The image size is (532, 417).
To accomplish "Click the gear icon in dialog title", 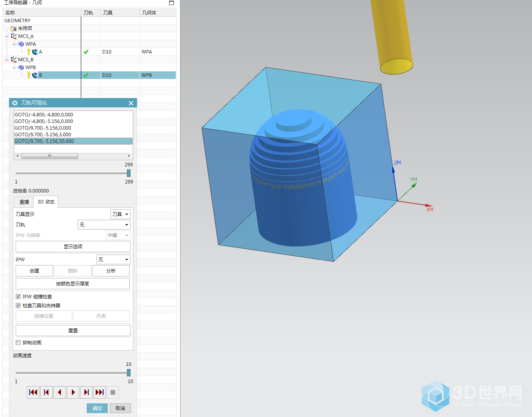I will point(15,103).
